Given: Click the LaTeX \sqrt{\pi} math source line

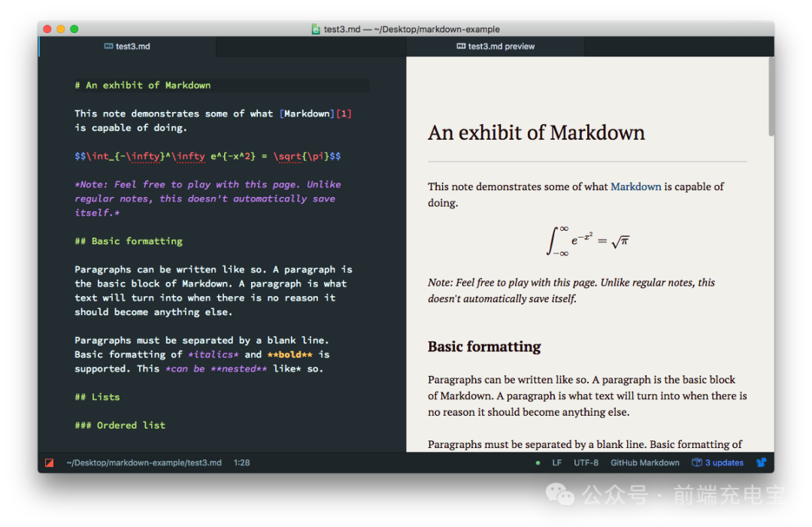Looking at the screenshot, I should point(208,156).
